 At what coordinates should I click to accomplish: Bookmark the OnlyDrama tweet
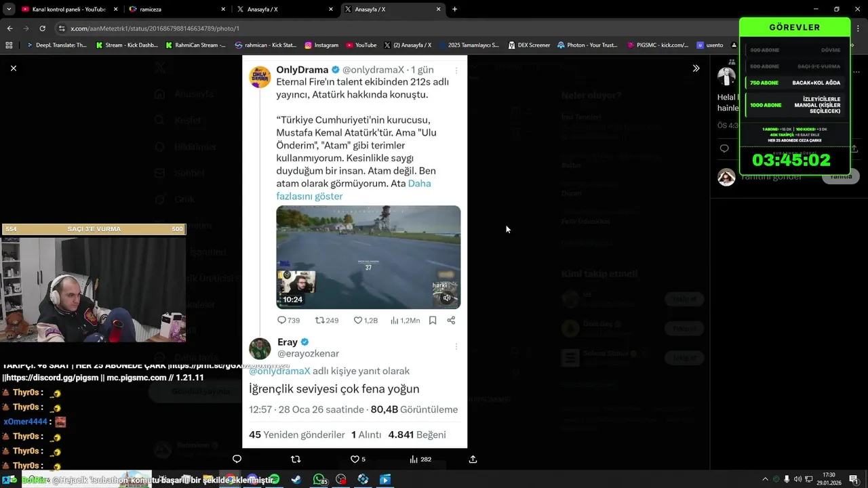[x=433, y=320]
